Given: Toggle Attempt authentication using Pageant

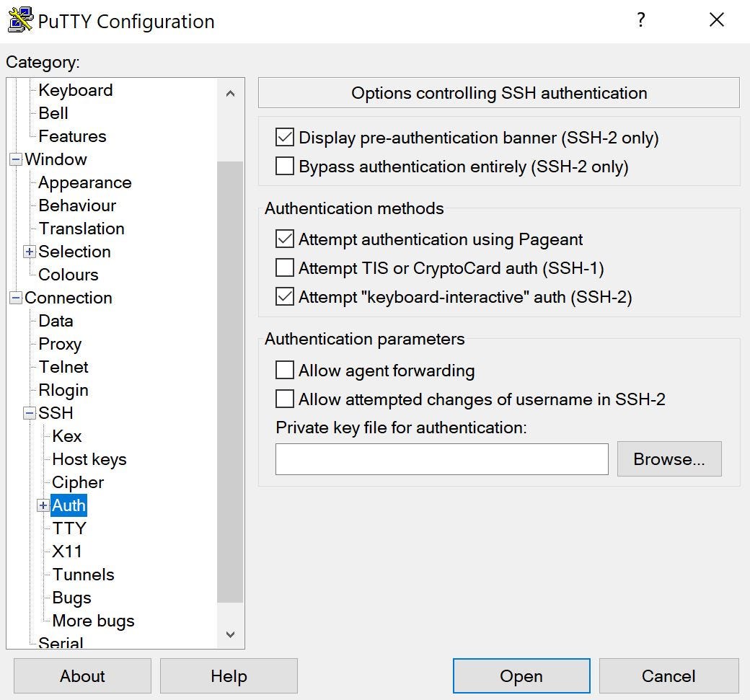Looking at the screenshot, I should point(286,239).
